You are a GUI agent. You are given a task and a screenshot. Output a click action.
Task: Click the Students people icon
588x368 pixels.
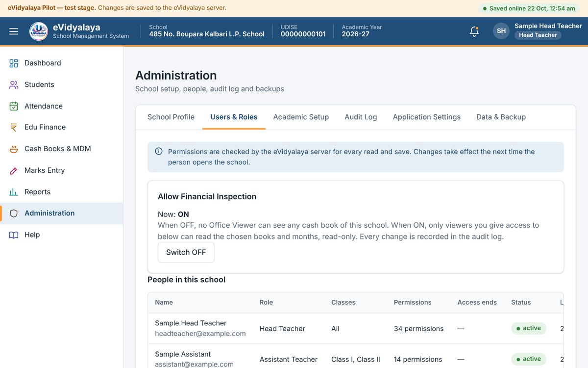click(x=14, y=85)
